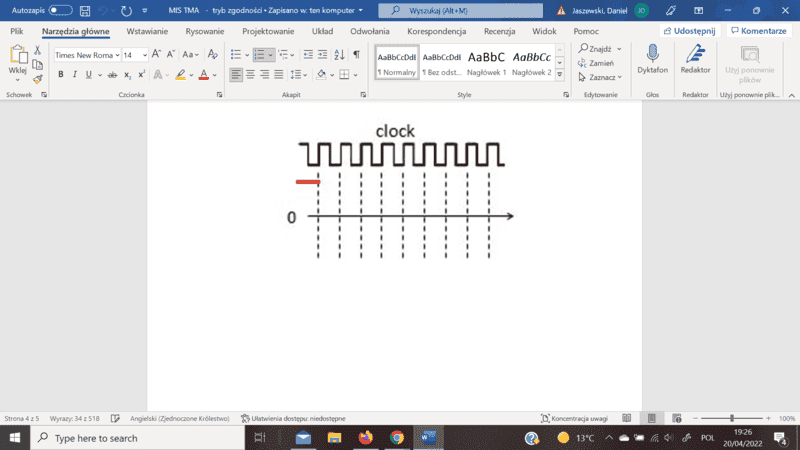Open Firefox from the taskbar

point(364,438)
